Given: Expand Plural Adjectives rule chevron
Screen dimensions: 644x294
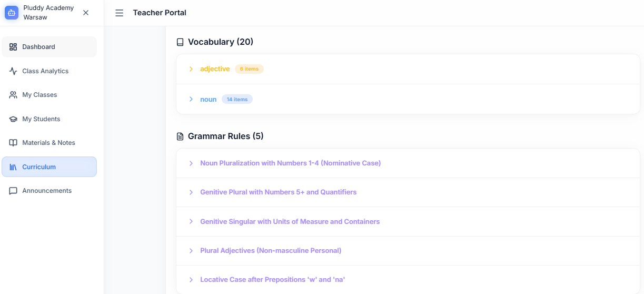Looking at the screenshot, I should (x=191, y=251).
